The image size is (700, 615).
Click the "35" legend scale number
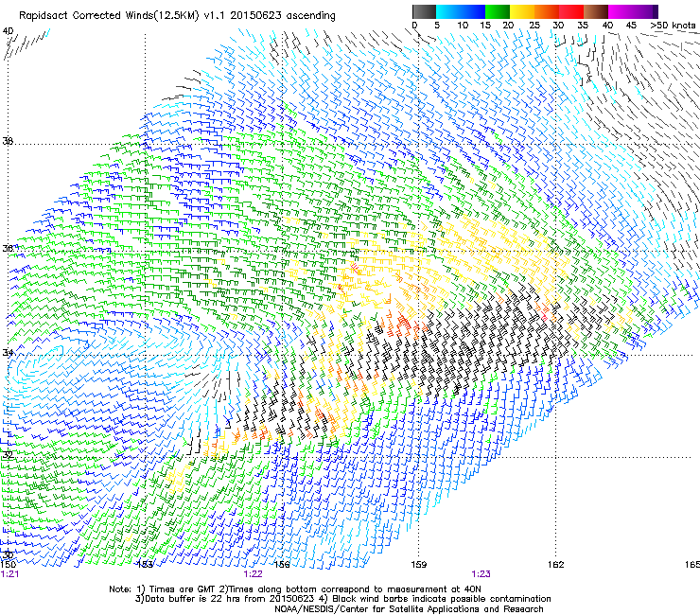click(583, 26)
